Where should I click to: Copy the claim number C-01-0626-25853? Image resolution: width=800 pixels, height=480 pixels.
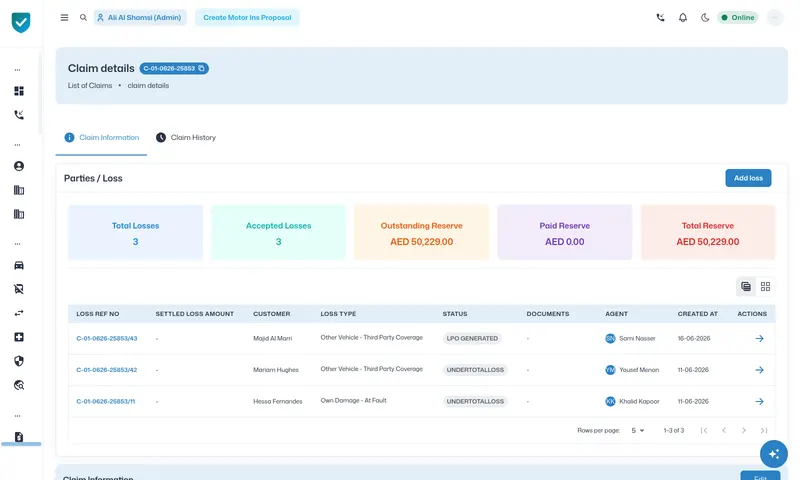point(202,68)
